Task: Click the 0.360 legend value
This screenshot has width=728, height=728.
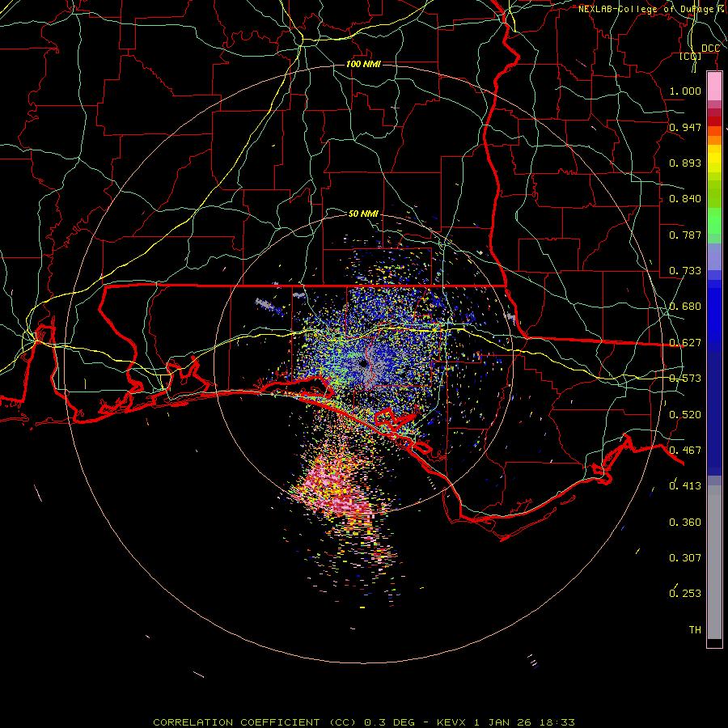Action: pos(685,523)
